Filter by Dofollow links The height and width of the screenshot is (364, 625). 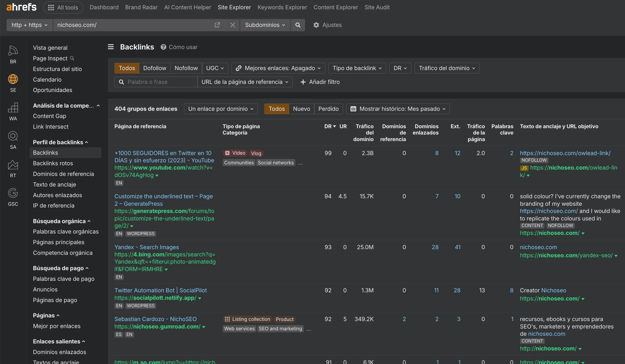(x=155, y=68)
